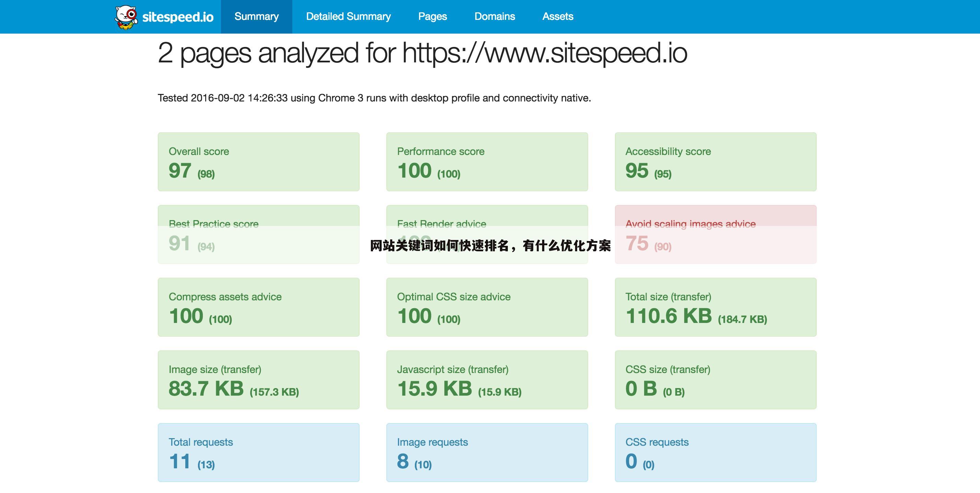Click the image requests value 8
This screenshot has height=493, width=980.
click(403, 461)
